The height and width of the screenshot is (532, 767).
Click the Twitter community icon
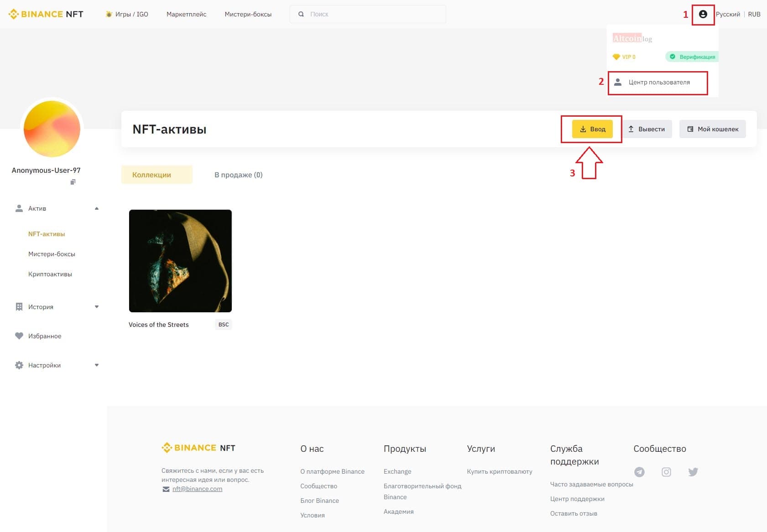click(693, 472)
